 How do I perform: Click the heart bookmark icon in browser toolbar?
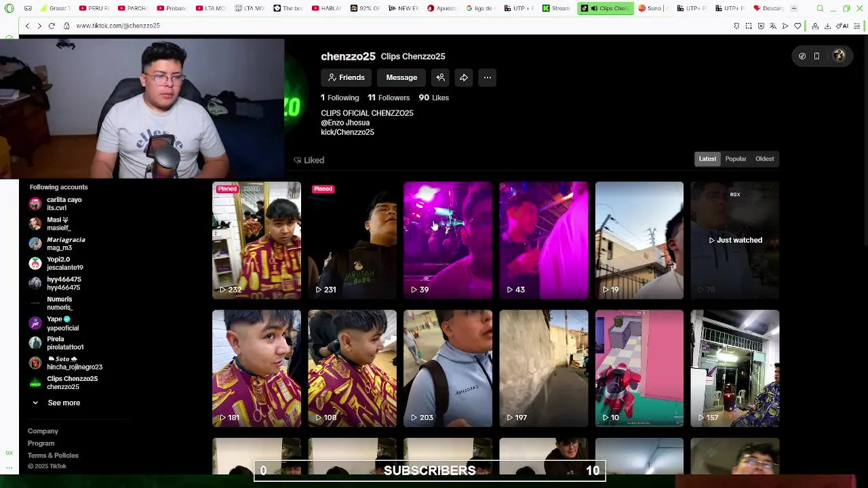click(797, 26)
